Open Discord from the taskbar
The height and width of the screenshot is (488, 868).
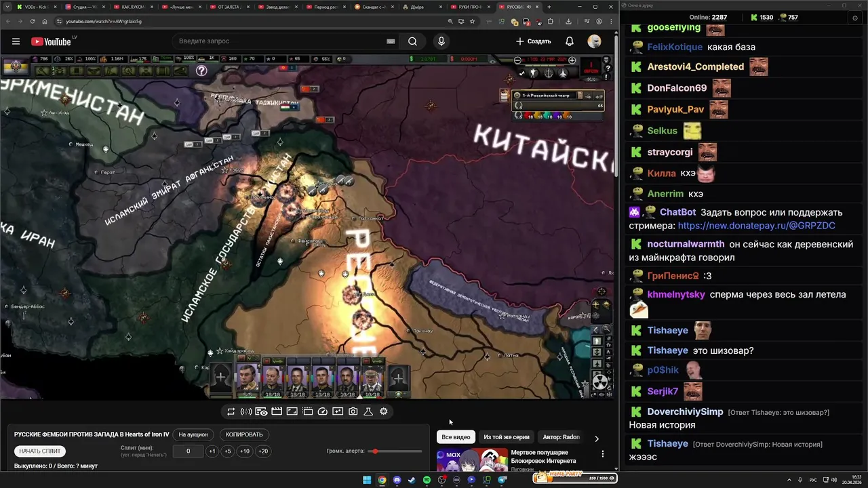[397, 480]
